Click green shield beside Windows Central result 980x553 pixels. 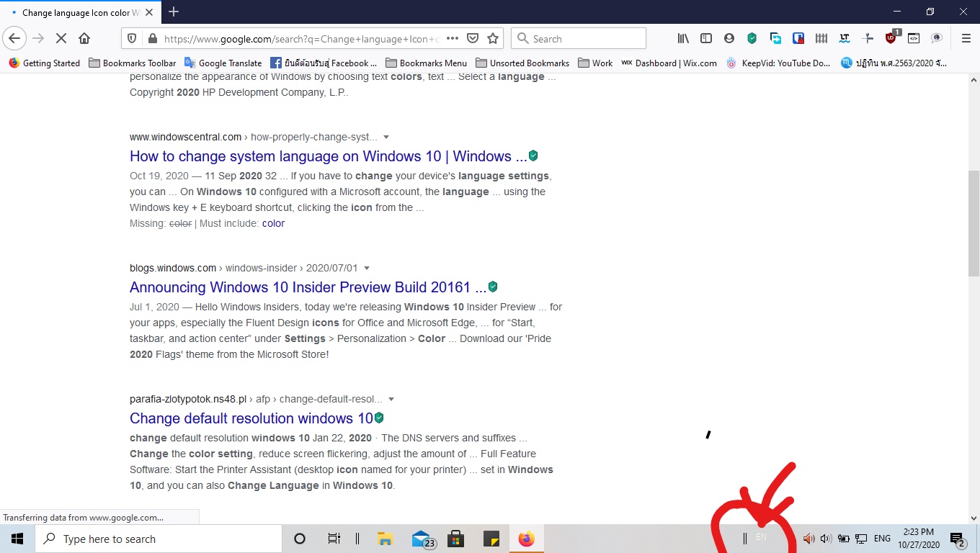[x=533, y=156]
